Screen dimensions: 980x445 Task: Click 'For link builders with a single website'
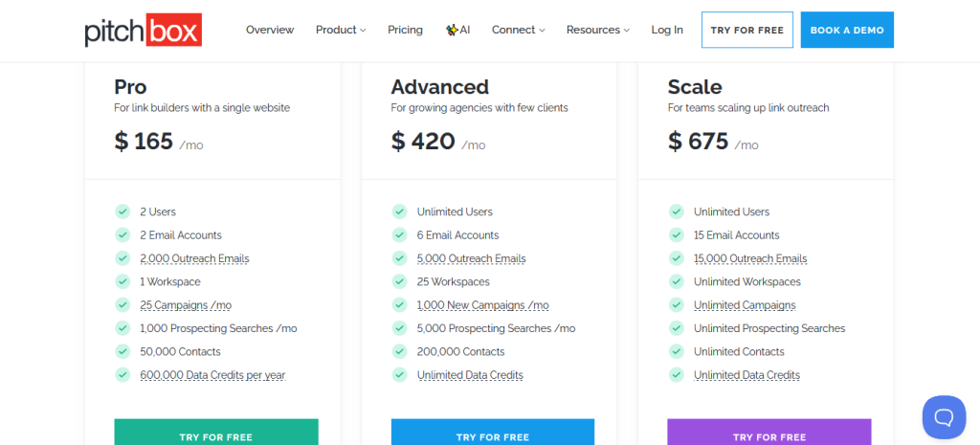pos(202,107)
